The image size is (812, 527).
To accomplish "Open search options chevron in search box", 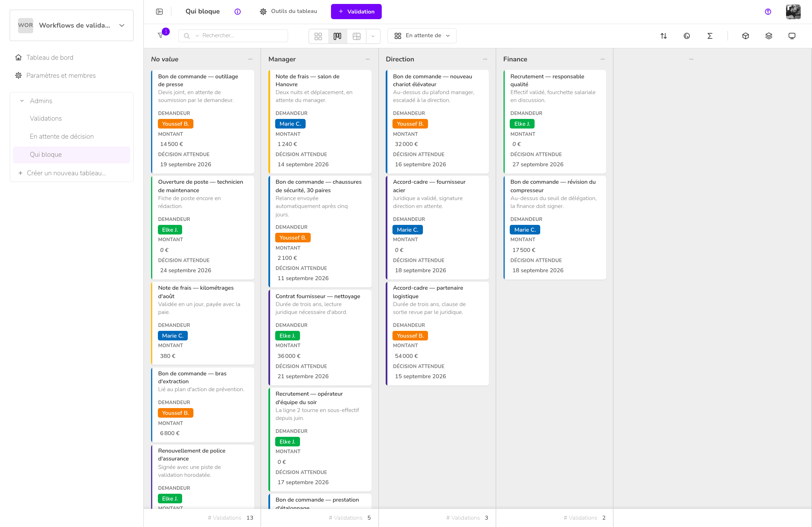I will [x=197, y=36].
